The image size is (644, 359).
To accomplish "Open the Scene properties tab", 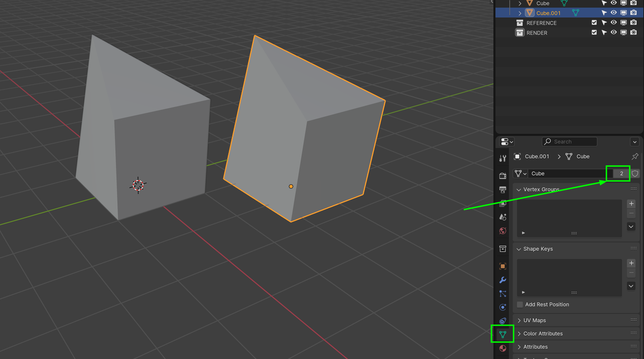I will [503, 217].
